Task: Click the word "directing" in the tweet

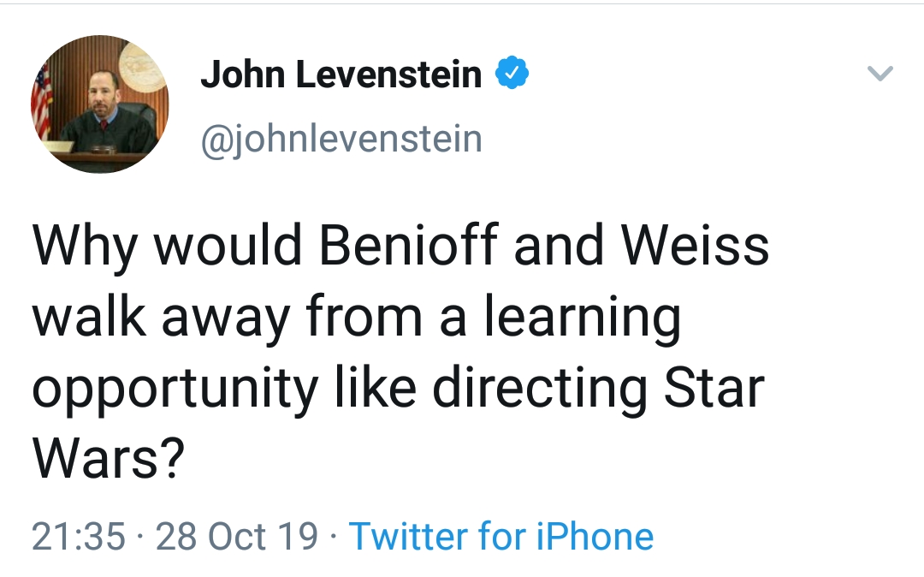Action: 541,391
